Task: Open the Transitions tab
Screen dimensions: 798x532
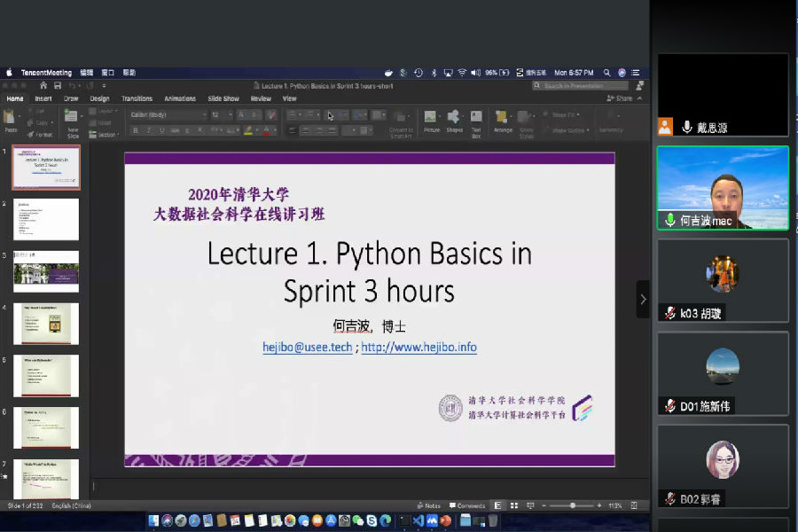Action: click(x=137, y=98)
